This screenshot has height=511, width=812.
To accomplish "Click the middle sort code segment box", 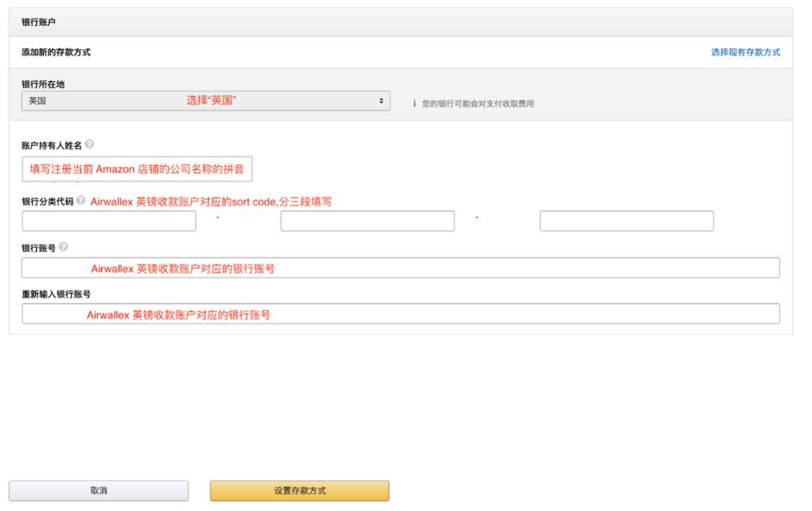I will (367, 220).
